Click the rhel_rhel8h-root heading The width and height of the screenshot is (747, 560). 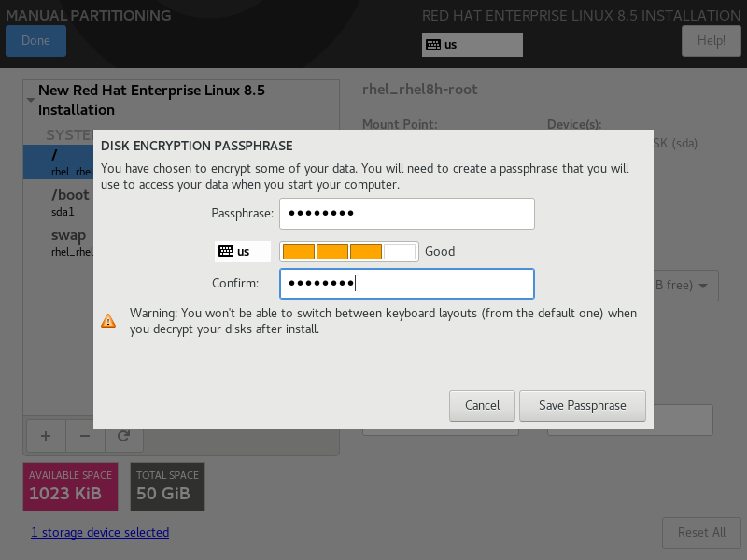[x=419, y=90]
